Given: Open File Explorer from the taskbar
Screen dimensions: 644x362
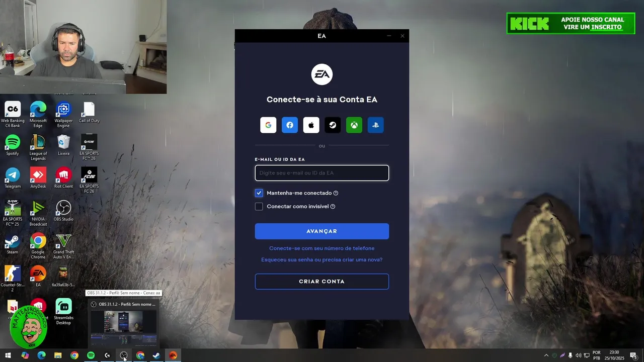Looking at the screenshot, I should pos(58,355).
